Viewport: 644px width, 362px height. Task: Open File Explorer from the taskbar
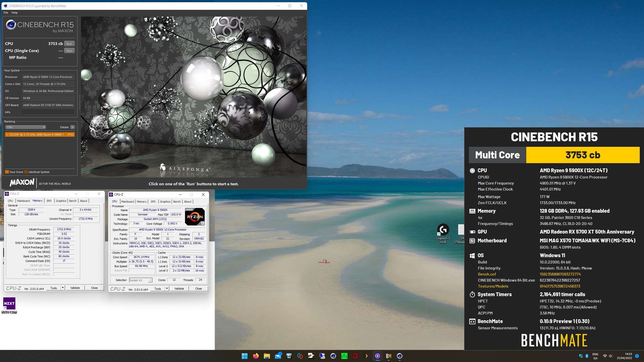tap(267, 356)
